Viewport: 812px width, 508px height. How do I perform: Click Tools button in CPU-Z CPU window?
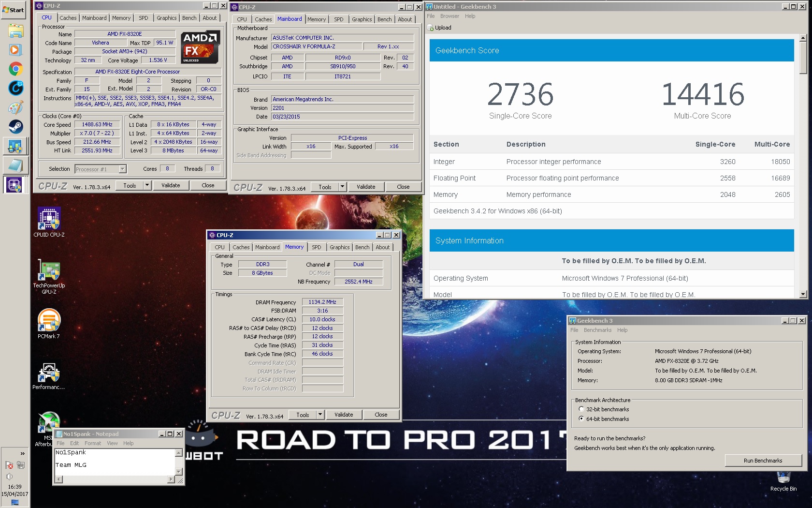click(130, 185)
